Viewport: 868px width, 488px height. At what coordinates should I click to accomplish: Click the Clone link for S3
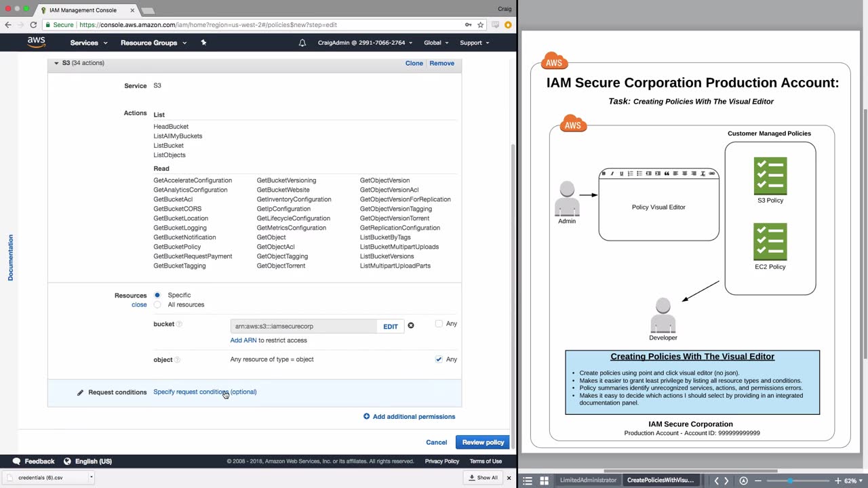point(414,63)
